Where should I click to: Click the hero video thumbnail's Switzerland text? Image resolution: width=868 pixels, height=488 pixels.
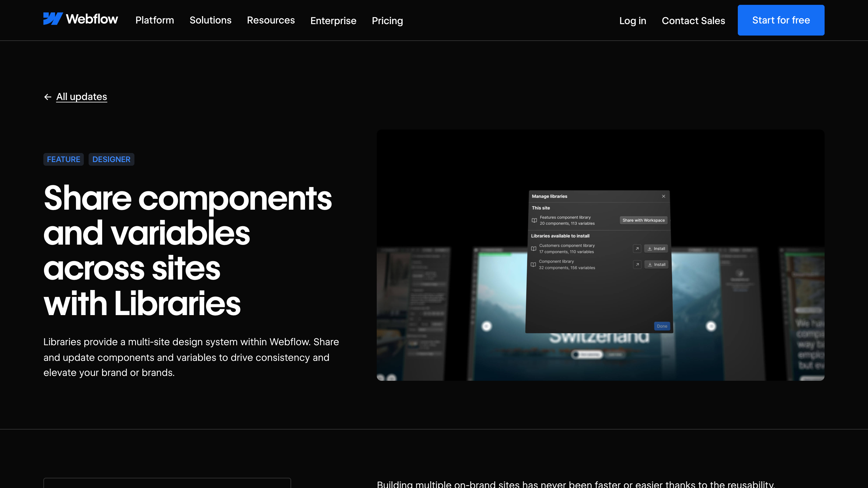point(599,338)
